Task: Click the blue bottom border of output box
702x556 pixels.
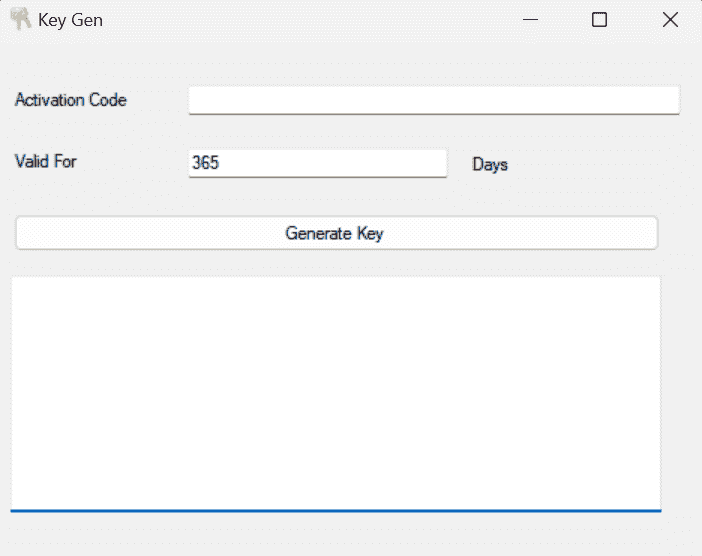Action: point(335,510)
